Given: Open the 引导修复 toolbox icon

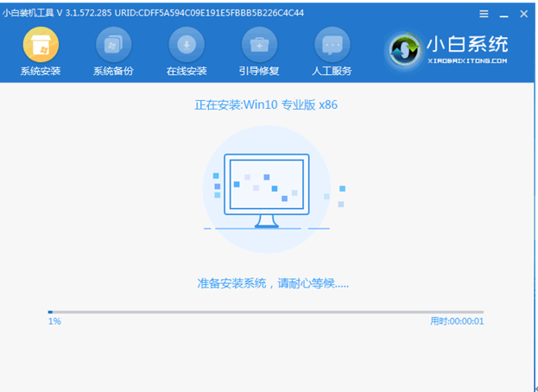Looking at the screenshot, I should tap(259, 45).
